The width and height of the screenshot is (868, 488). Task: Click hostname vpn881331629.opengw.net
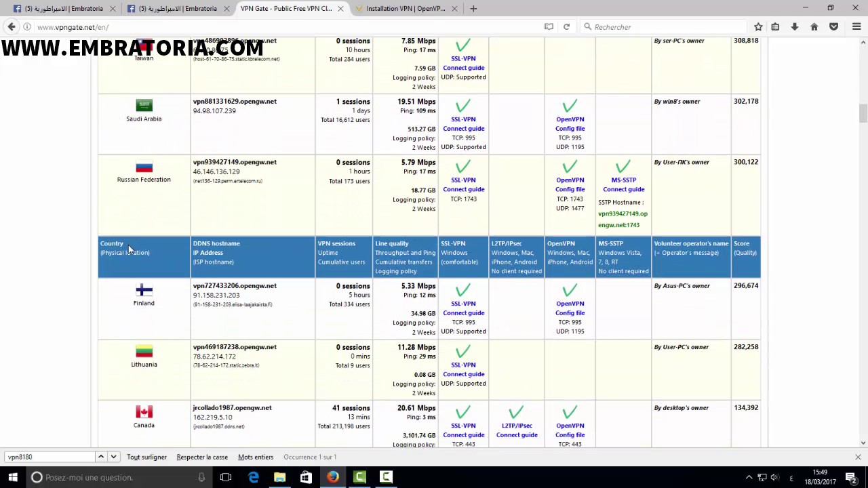(235, 102)
